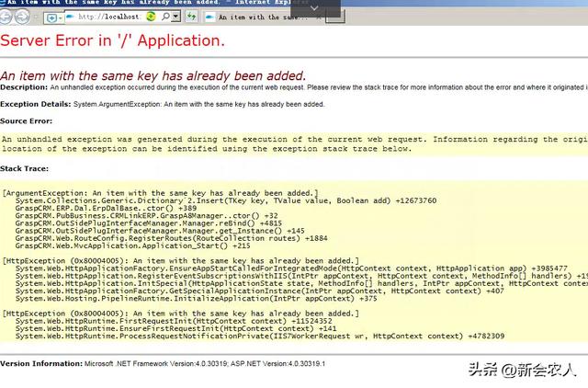Click 'System.ArgumentException' exception details text
The height and width of the screenshot is (388, 588).
tap(198, 104)
